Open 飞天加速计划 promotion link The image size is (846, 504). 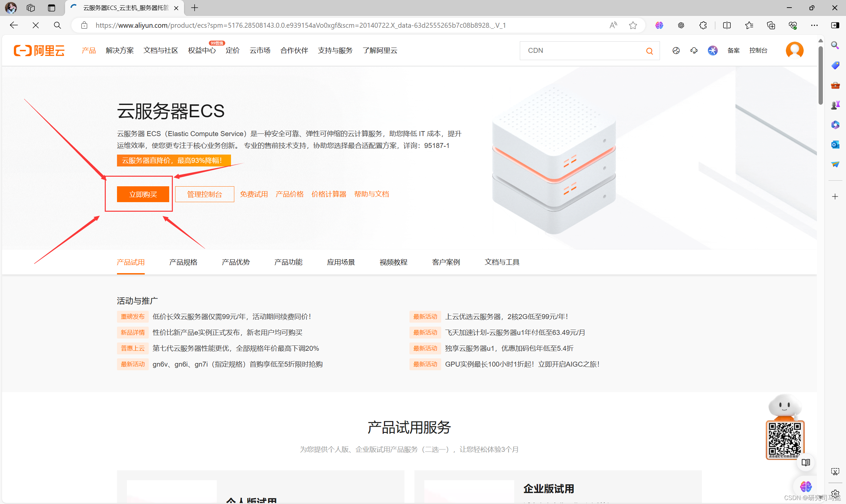(x=515, y=333)
